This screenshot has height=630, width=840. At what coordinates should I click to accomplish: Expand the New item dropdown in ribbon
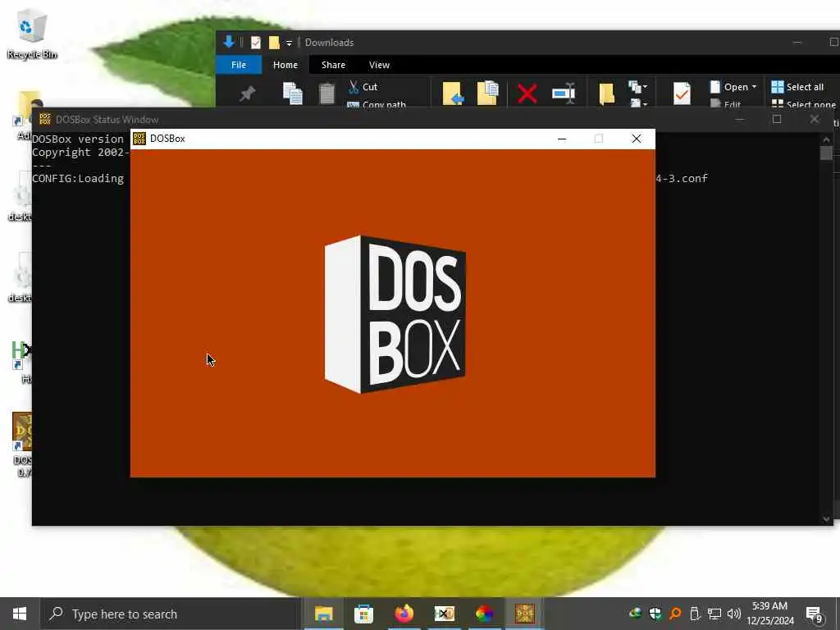click(x=638, y=86)
